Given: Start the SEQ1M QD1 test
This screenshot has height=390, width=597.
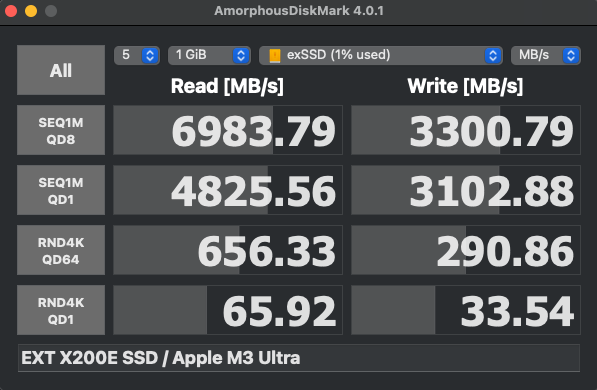Looking at the screenshot, I should (x=61, y=190).
